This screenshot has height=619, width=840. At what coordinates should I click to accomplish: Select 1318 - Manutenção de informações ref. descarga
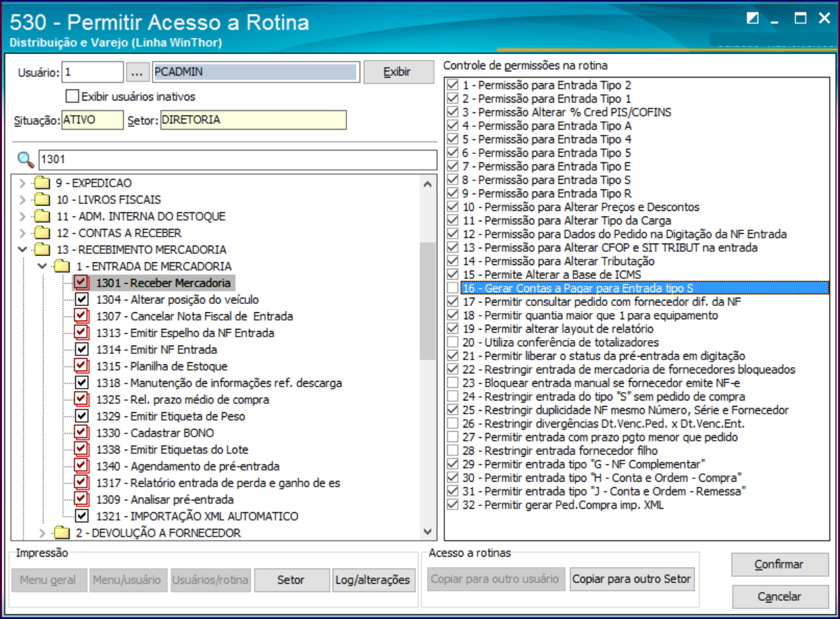[219, 383]
